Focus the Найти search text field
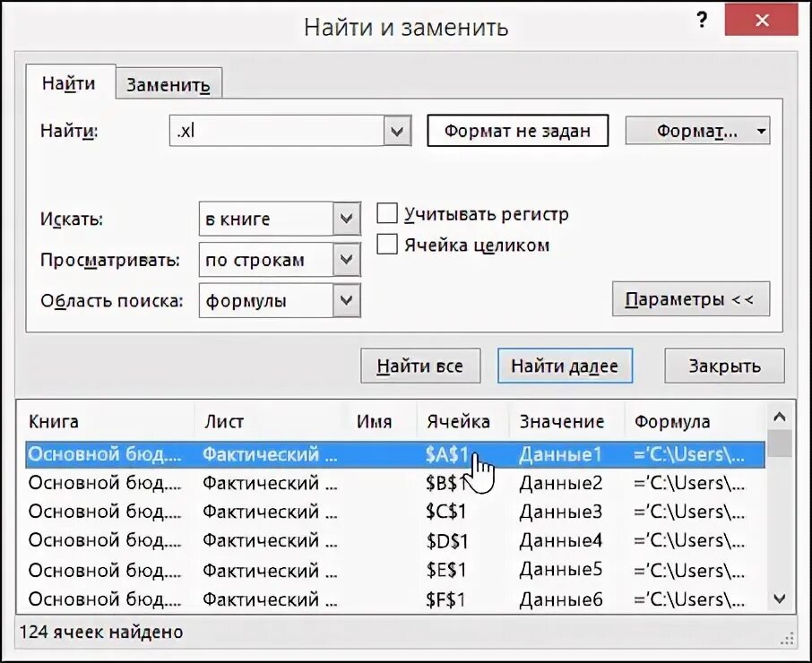Screen dimensions: 812x663 pos(277,131)
